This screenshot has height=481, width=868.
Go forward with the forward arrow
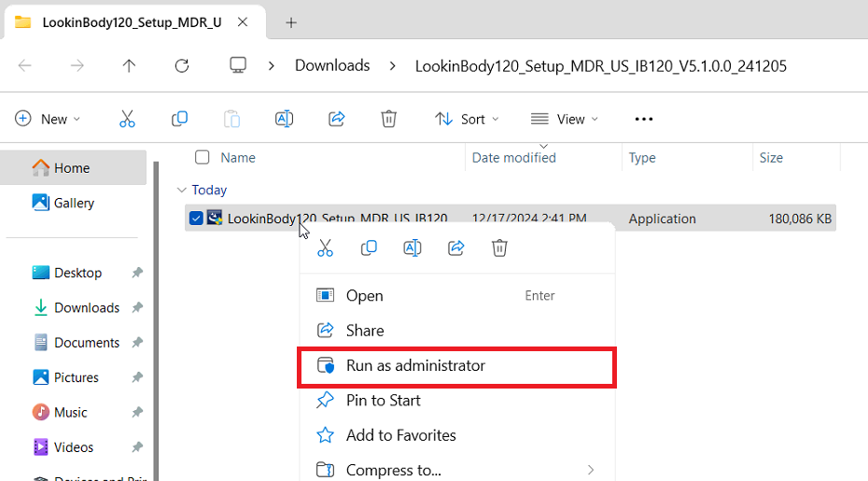pyautogui.click(x=77, y=66)
